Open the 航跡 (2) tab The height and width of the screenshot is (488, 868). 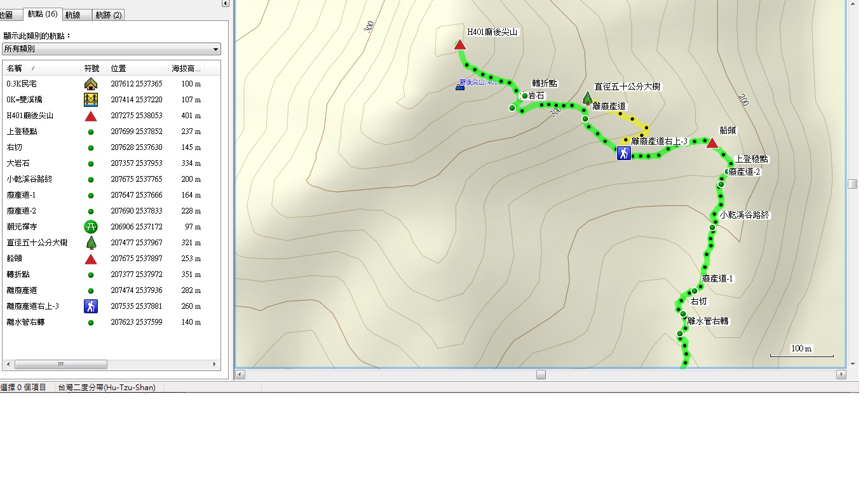click(109, 15)
